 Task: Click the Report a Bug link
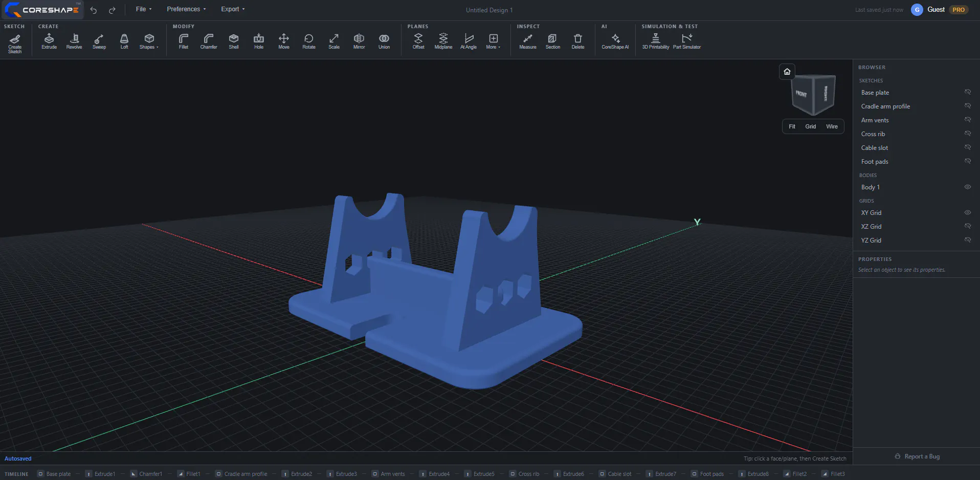[x=917, y=456]
